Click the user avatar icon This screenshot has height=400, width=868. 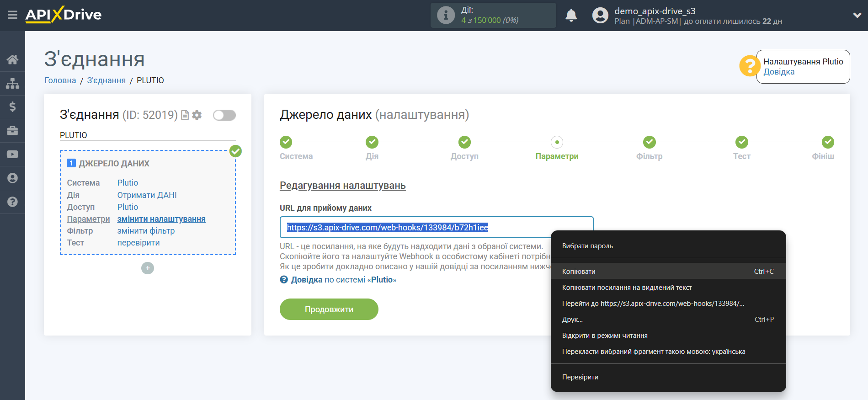(x=600, y=16)
